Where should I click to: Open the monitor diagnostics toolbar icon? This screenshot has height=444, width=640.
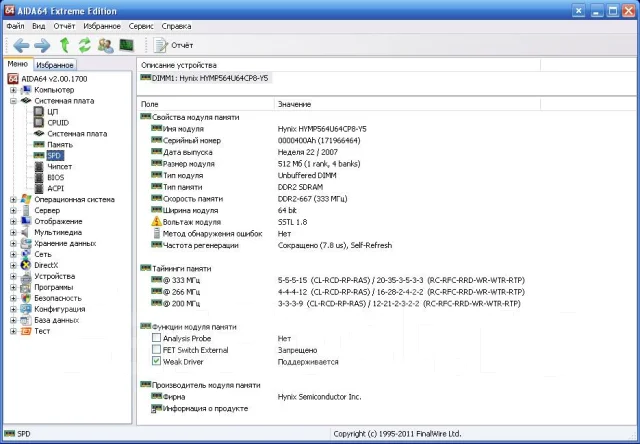[x=127, y=45]
